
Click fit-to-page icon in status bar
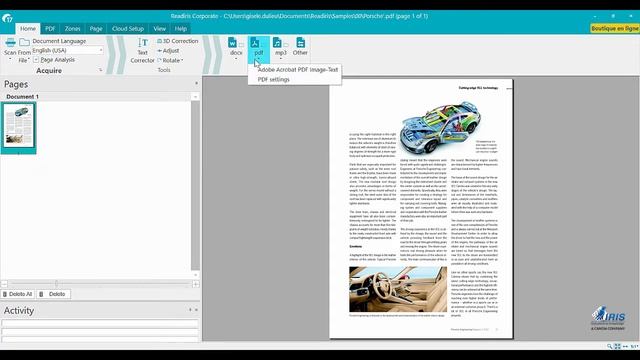click(617, 346)
